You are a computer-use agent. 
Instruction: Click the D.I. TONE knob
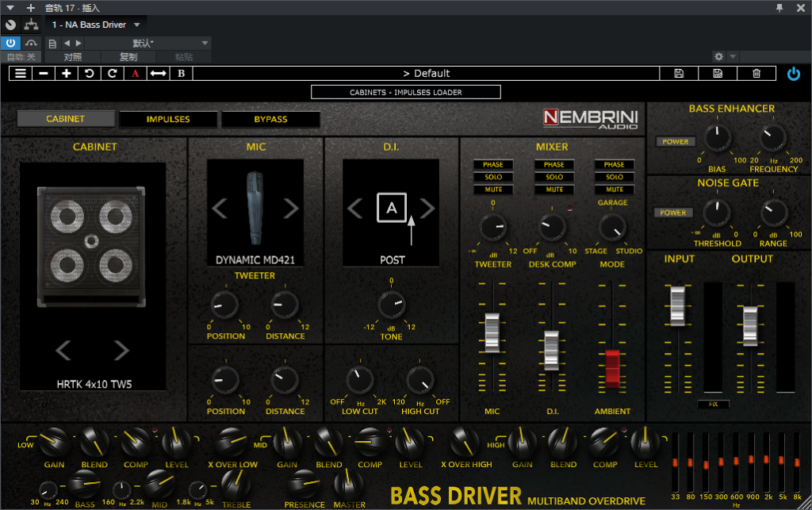coord(392,305)
